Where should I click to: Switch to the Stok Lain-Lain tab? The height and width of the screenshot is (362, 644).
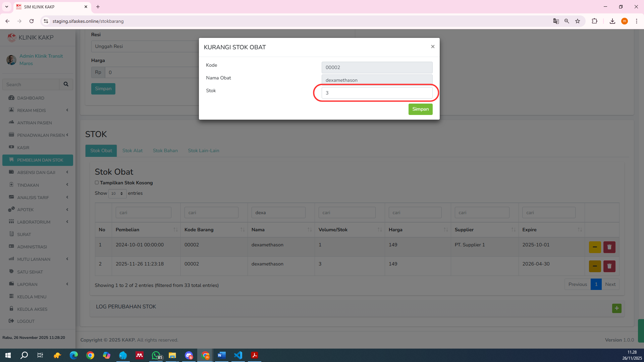point(203,150)
